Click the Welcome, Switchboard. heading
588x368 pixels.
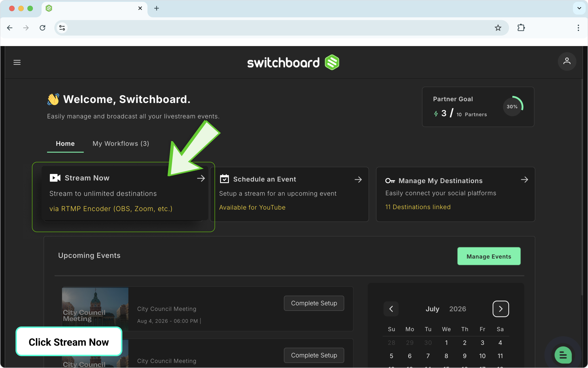126,99
